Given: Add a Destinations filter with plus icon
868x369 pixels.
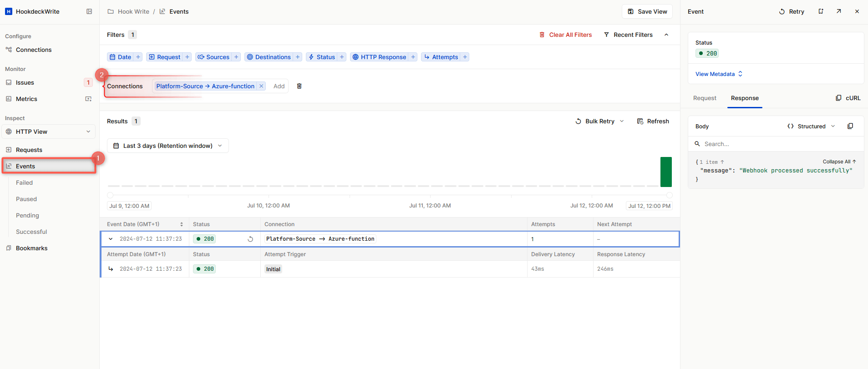Looking at the screenshot, I should (x=298, y=57).
